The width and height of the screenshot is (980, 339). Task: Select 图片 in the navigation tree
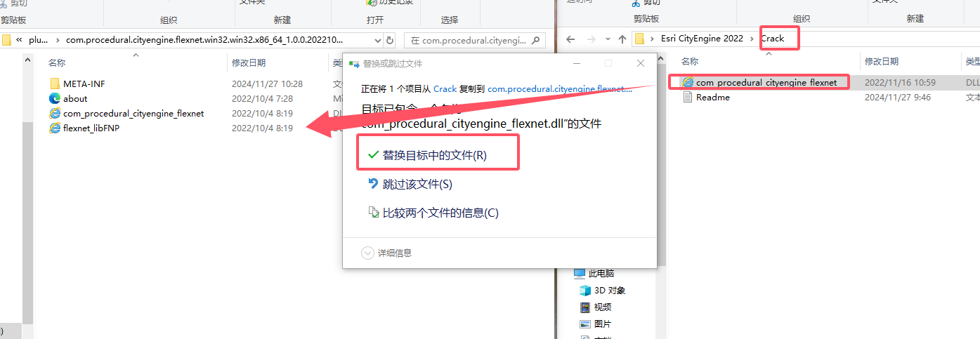[x=603, y=324]
